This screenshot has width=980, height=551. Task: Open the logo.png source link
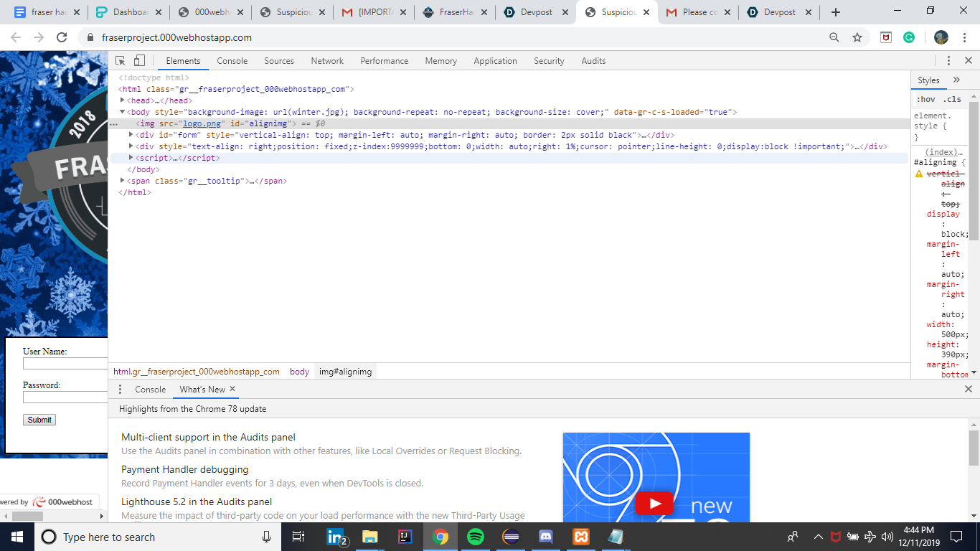(x=202, y=123)
